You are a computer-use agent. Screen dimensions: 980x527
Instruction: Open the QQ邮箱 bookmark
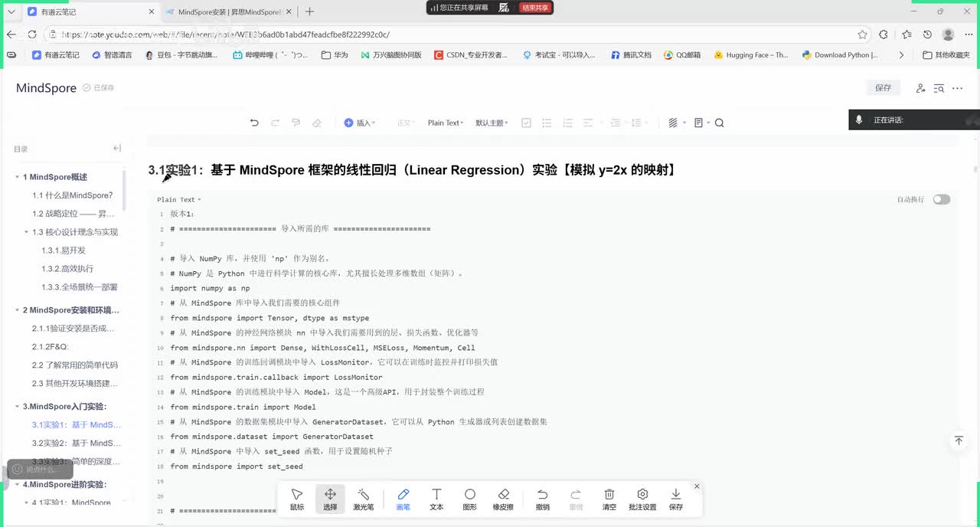tap(682, 55)
